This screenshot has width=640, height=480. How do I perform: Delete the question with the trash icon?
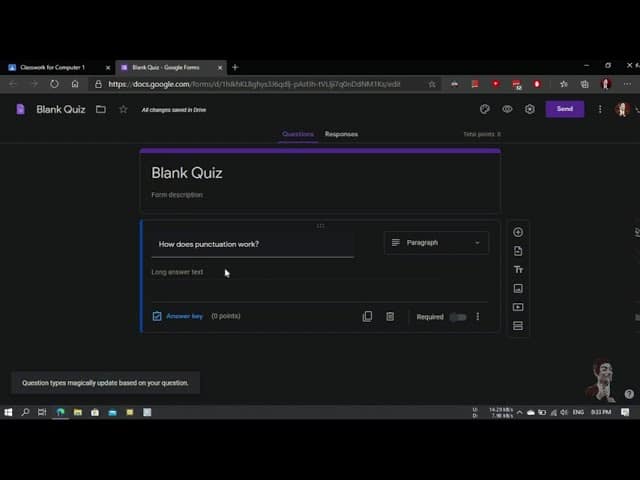pos(390,317)
